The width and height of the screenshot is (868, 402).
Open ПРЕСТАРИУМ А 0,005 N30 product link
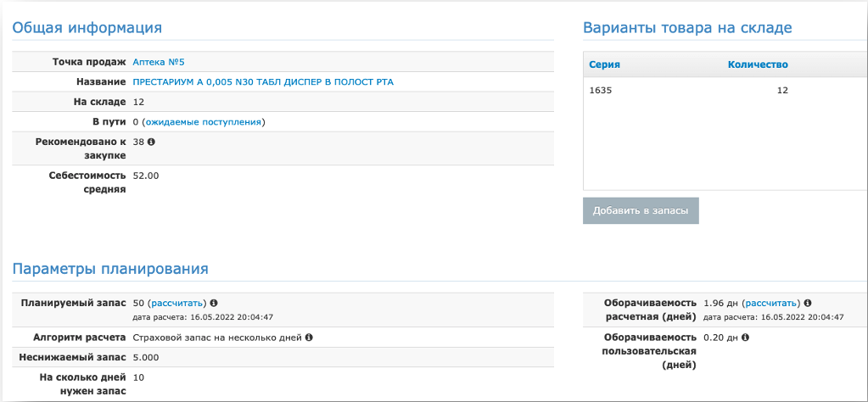pyautogui.click(x=264, y=81)
